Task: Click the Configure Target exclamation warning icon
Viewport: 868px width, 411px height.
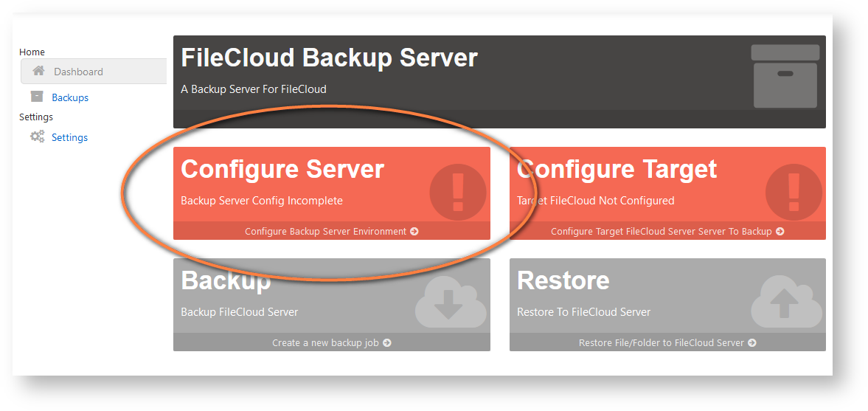Action: click(x=794, y=192)
